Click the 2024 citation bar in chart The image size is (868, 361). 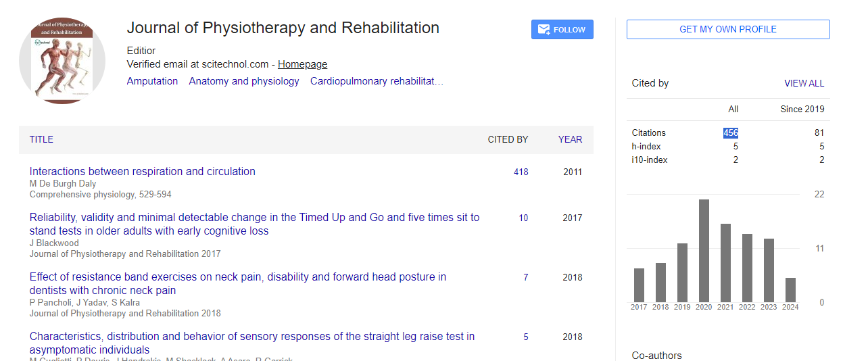point(790,290)
